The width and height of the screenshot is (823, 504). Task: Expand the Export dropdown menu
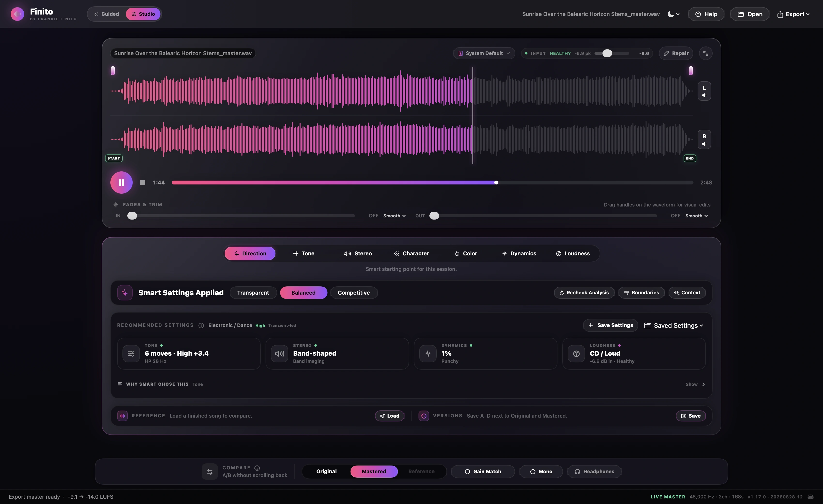pyautogui.click(x=793, y=14)
